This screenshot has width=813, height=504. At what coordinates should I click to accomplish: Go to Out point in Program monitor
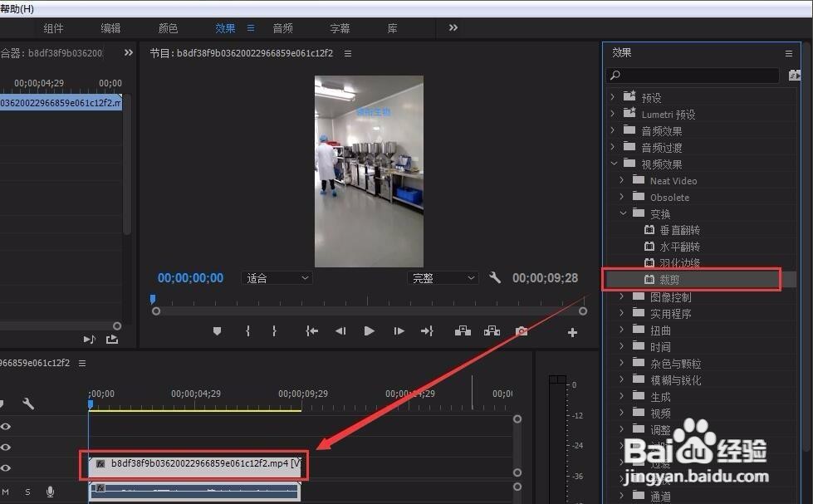point(427,330)
